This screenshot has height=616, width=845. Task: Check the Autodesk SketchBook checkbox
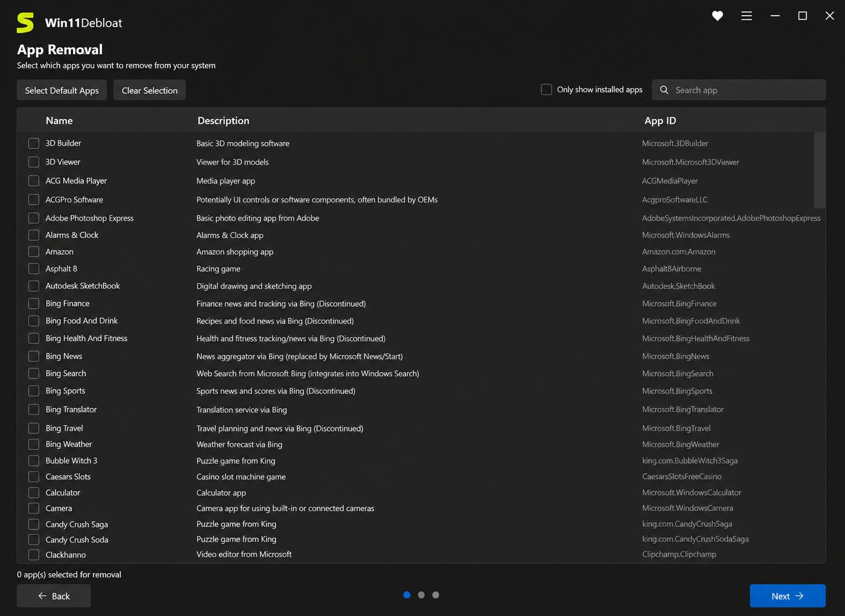(x=34, y=286)
